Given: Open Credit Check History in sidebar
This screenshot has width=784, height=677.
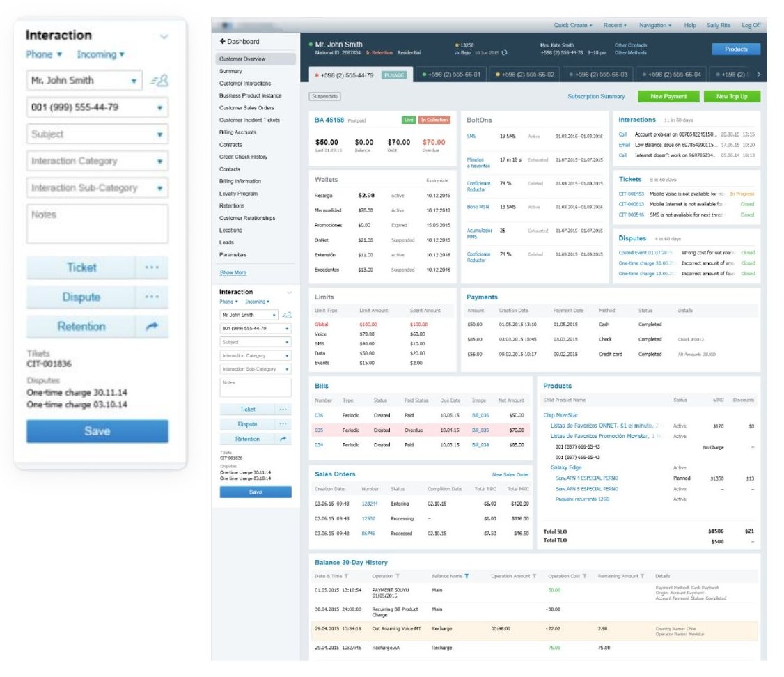Looking at the screenshot, I should [243, 157].
